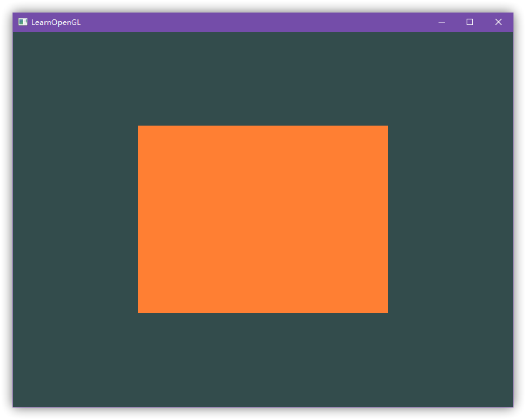Click the dark green background below the rectangle
This screenshot has width=526, height=420.
tap(262, 359)
